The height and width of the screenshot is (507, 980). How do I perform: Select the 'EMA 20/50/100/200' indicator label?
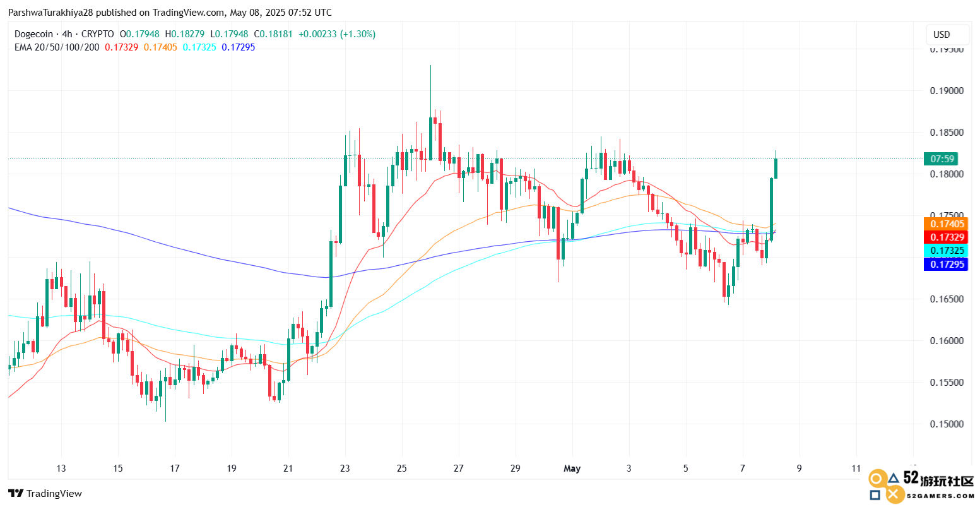[57, 47]
